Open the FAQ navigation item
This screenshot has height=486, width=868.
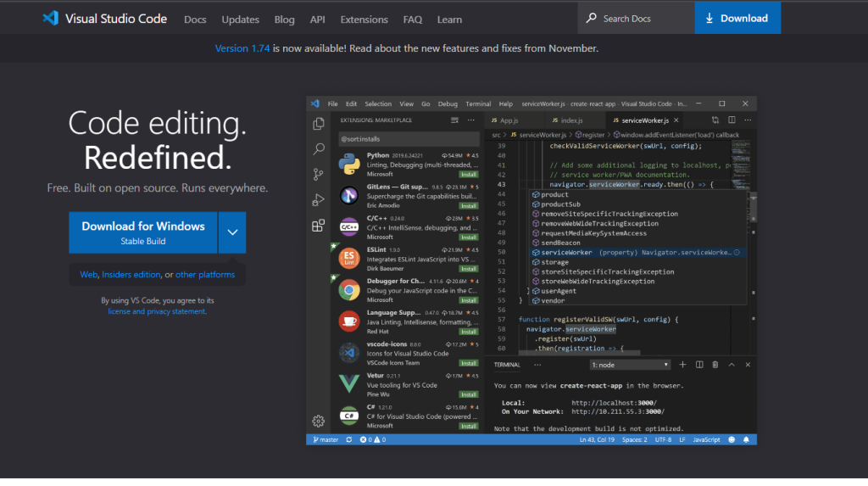[413, 20]
